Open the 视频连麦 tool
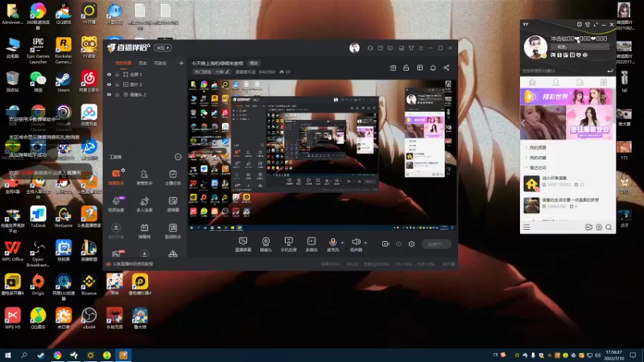This screenshot has height=362, width=644. point(116,204)
